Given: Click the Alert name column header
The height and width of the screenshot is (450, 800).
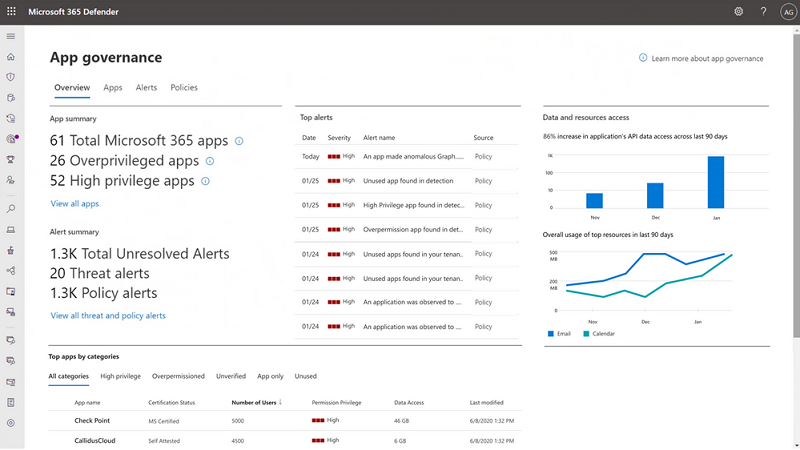Looking at the screenshot, I should pos(379,138).
